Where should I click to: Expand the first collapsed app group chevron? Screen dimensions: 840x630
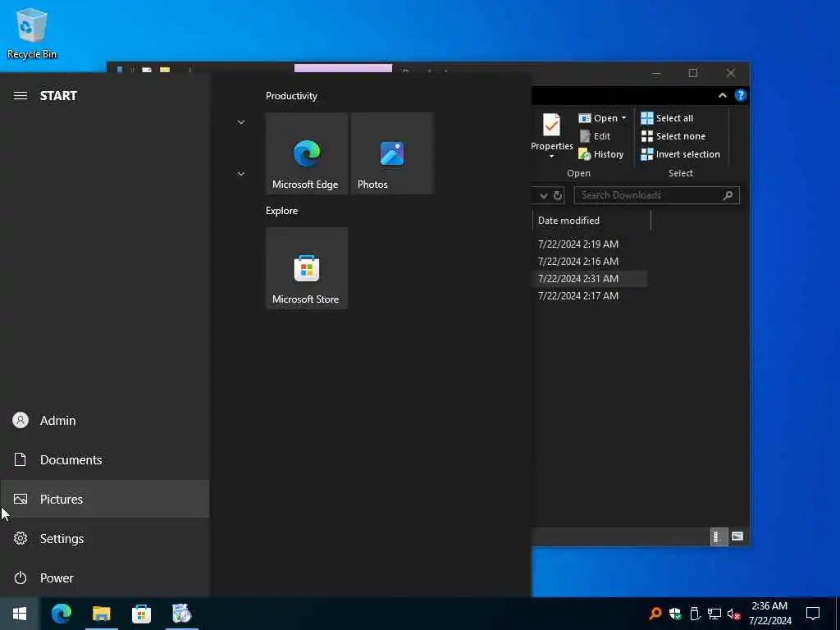tap(241, 122)
